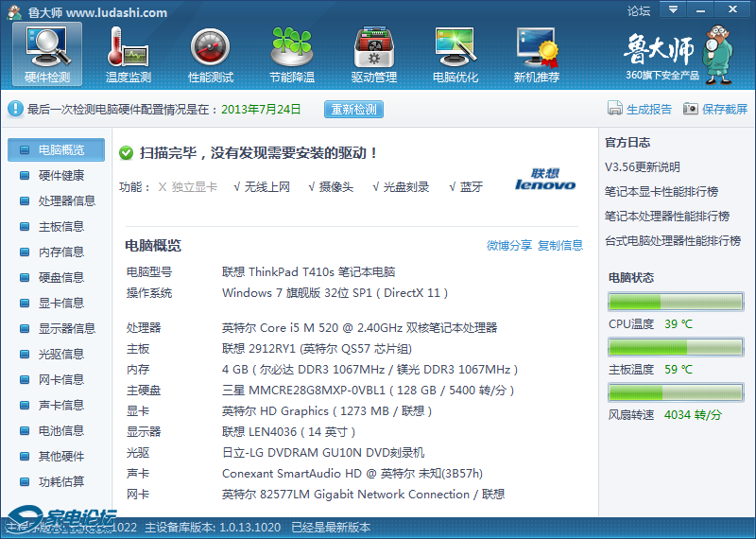The image size is (756, 539).
Task: Open 笔记本处理器性能排行榜 ranking
Action: click(667, 217)
